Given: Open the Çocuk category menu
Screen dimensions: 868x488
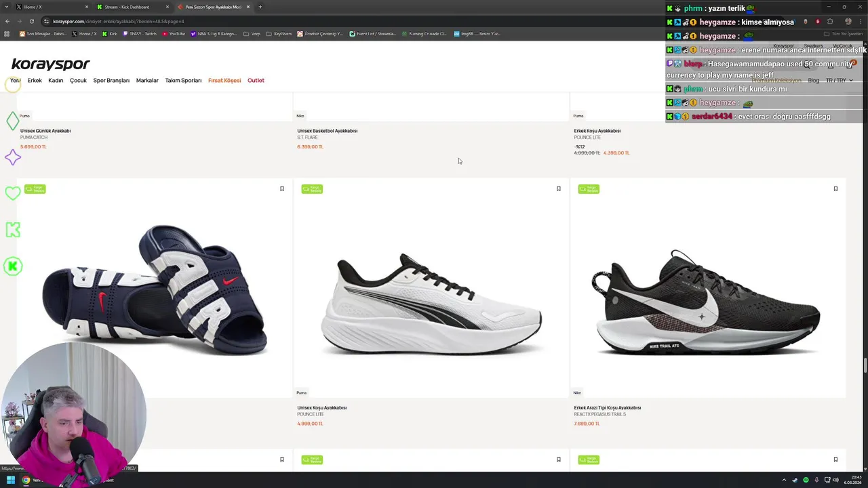Looking at the screenshot, I should point(78,81).
